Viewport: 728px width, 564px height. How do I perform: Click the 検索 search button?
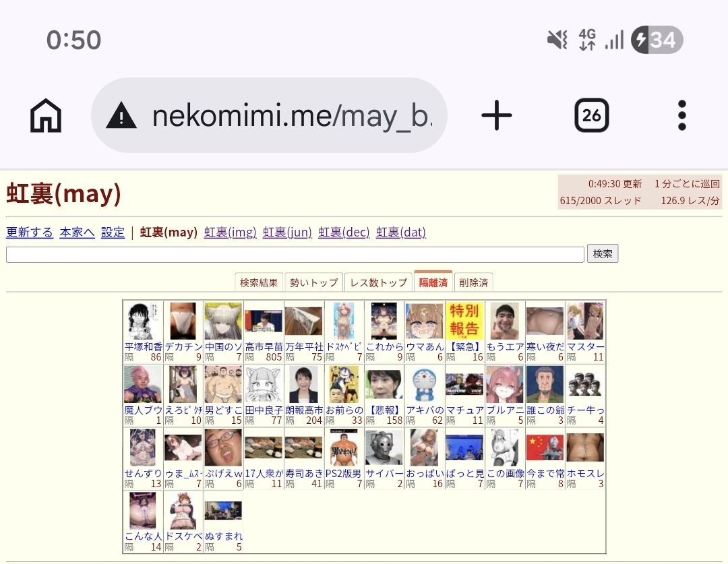[602, 253]
